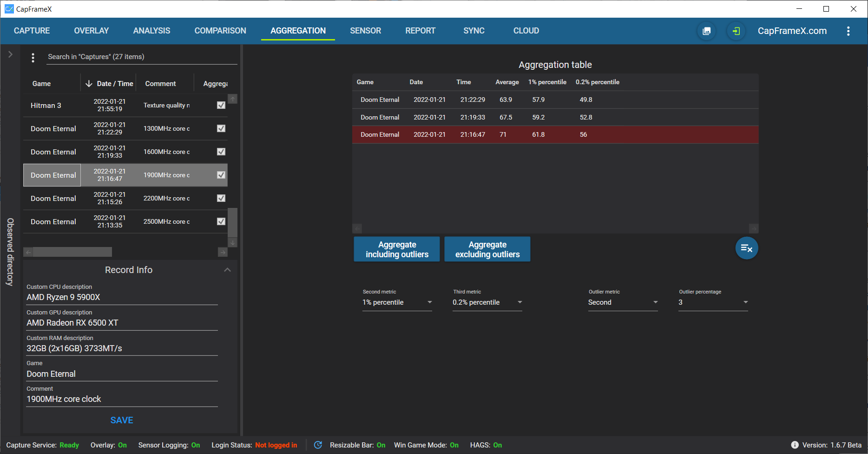Open the Third metric dropdown

(487, 302)
